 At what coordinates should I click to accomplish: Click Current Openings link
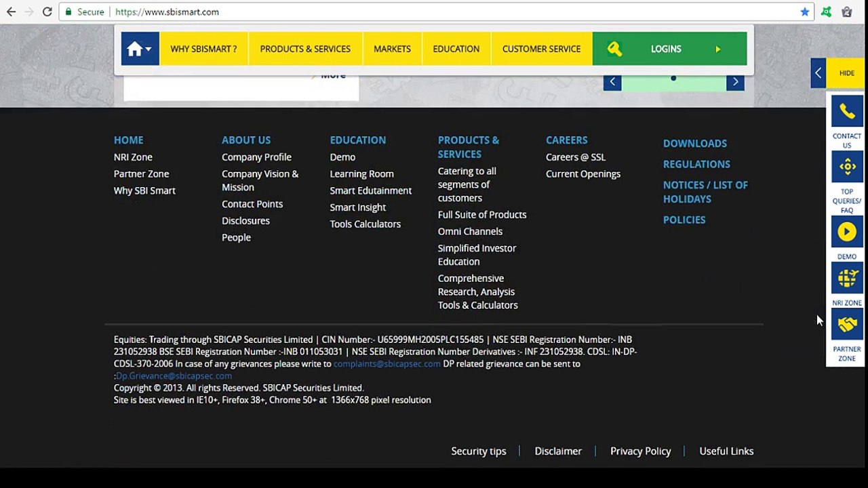[x=583, y=174]
